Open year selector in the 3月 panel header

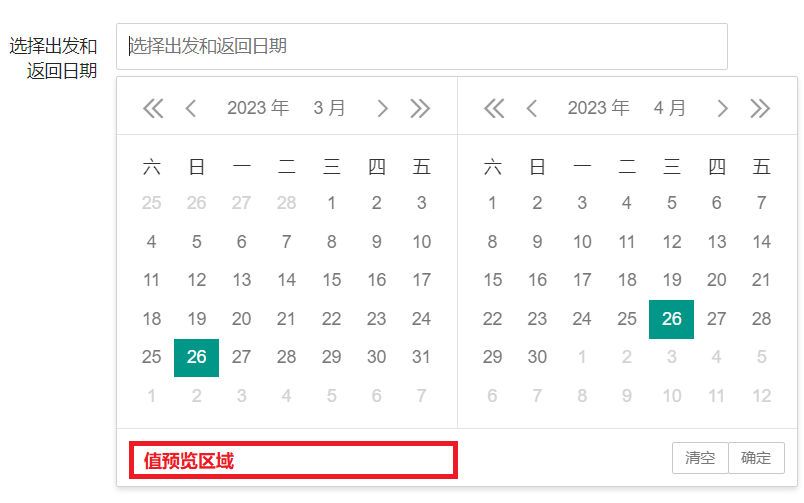(258, 108)
